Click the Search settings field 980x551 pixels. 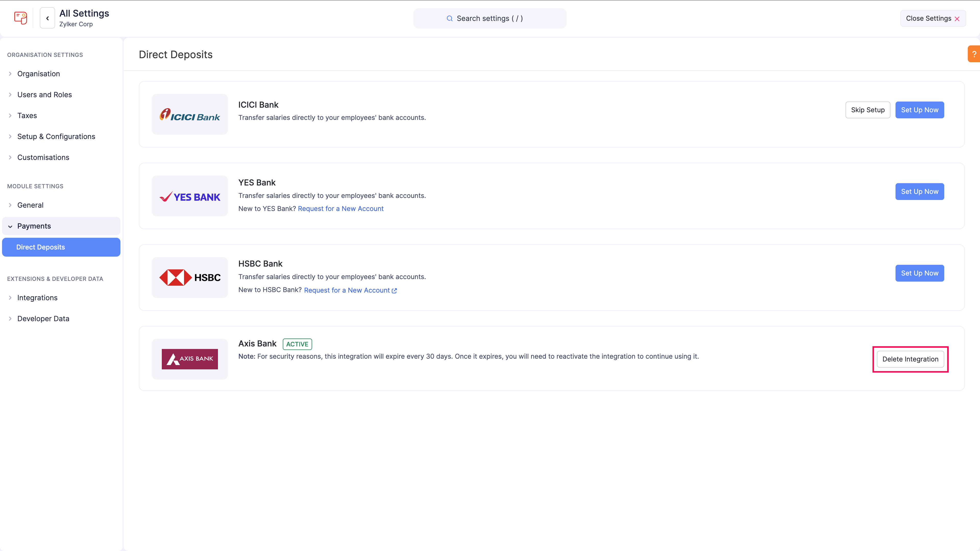[x=490, y=18]
